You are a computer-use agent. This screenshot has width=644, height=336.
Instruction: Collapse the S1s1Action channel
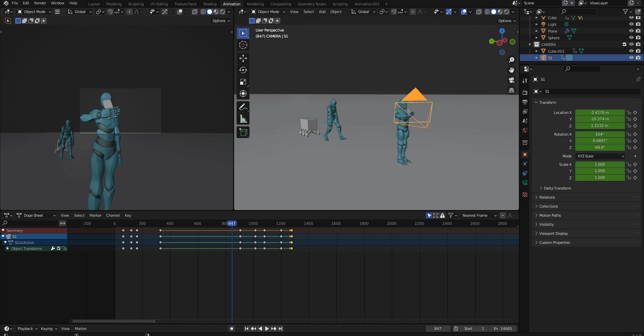tap(5, 242)
